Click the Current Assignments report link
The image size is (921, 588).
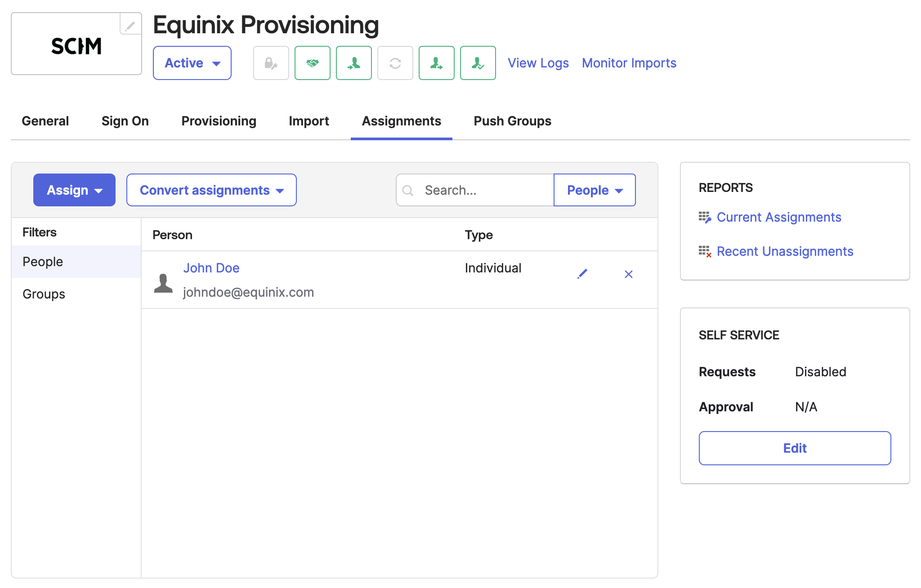pyautogui.click(x=779, y=217)
